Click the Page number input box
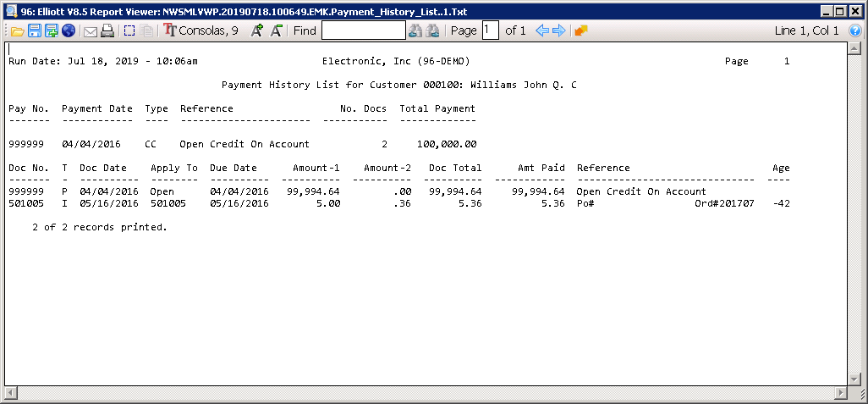 (491, 31)
